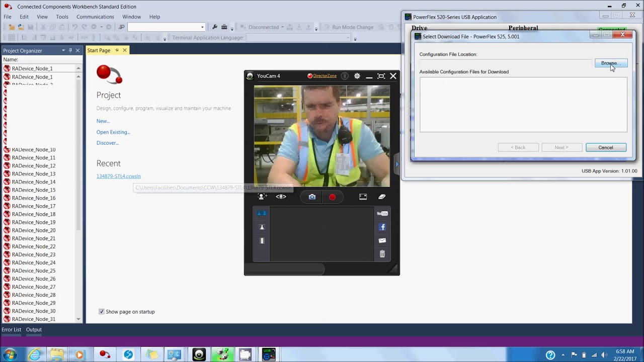Screen dimensions: 644x362
Task: Pin the Project Organizer panel
Action: click(x=70, y=50)
